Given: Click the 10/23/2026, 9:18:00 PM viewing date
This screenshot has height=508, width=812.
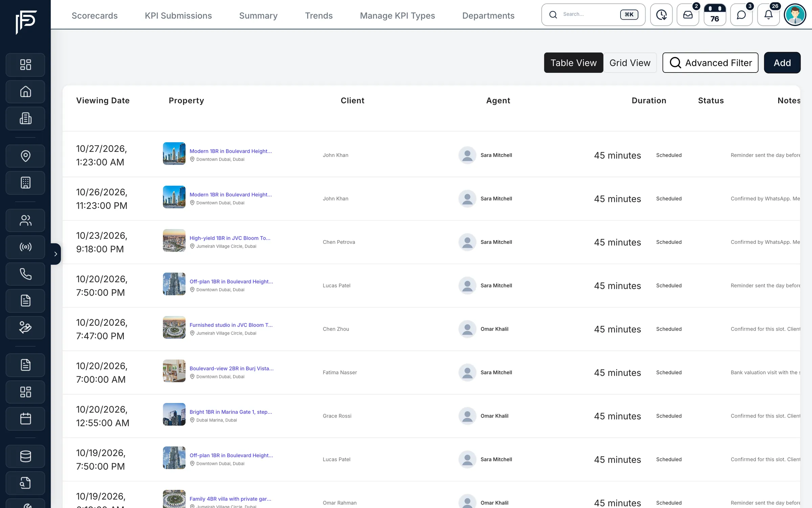Looking at the screenshot, I should click(x=101, y=242).
